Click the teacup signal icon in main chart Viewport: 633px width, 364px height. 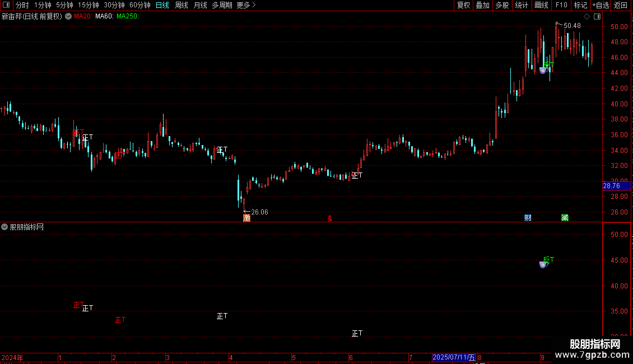[543, 71]
